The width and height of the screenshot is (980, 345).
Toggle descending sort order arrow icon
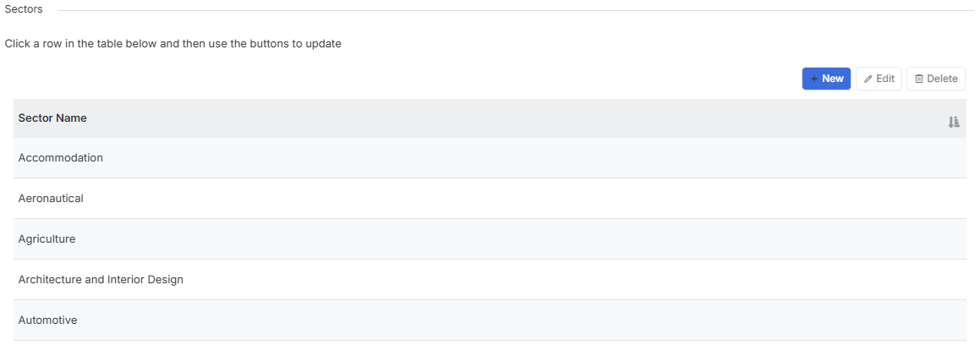click(x=953, y=122)
